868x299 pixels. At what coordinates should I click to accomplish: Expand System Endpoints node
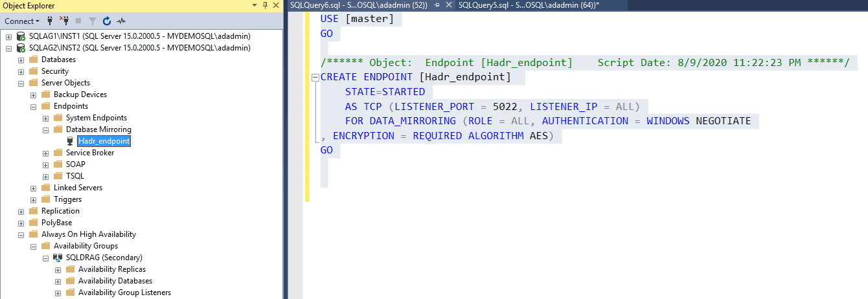coord(45,118)
